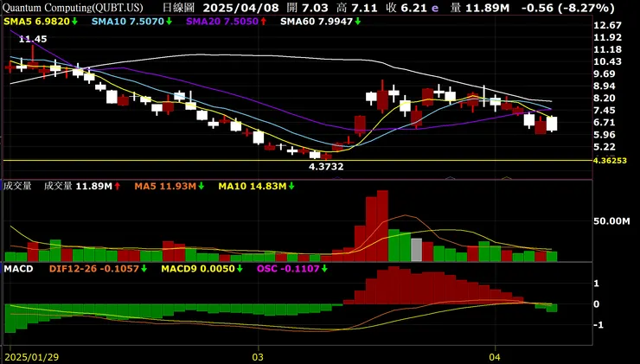
Task: Click the 5.22 price axis label
Action: coord(605,146)
